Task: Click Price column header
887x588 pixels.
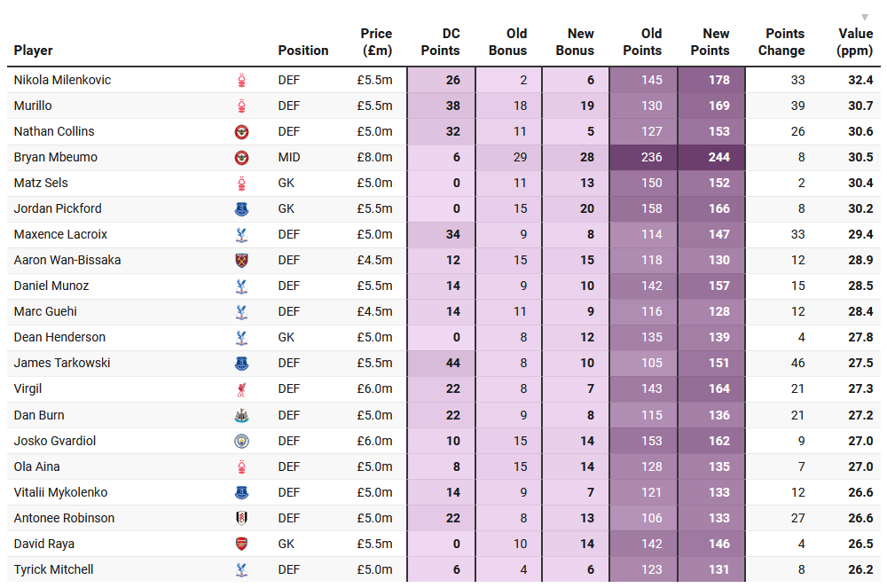Action: (376, 43)
